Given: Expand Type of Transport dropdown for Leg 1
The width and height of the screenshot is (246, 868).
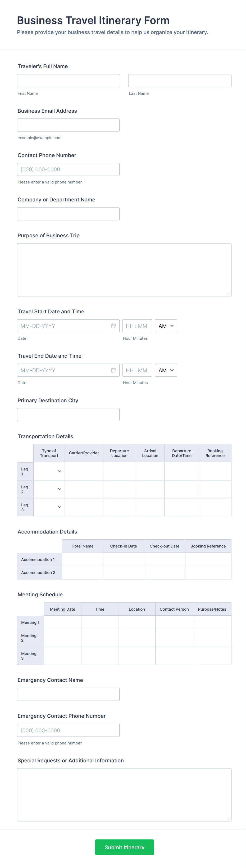Looking at the screenshot, I should coord(49,471).
